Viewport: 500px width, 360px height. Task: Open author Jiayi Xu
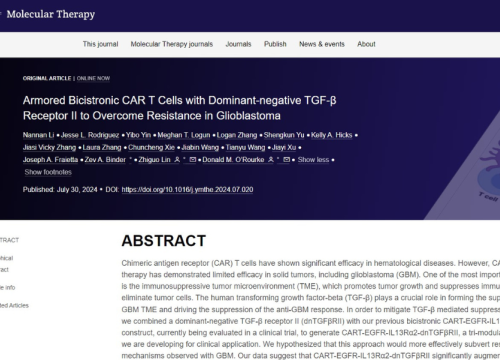(284, 147)
